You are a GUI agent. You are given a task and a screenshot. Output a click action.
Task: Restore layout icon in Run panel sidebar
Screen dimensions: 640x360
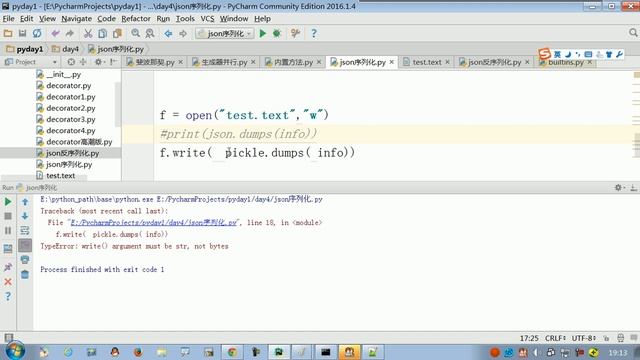pyautogui.click(x=8, y=249)
